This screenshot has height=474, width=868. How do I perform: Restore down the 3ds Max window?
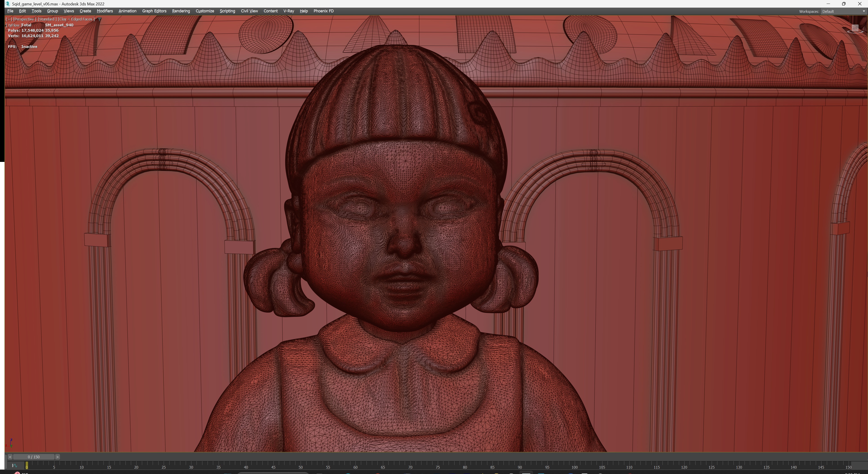pyautogui.click(x=844, y=4)
